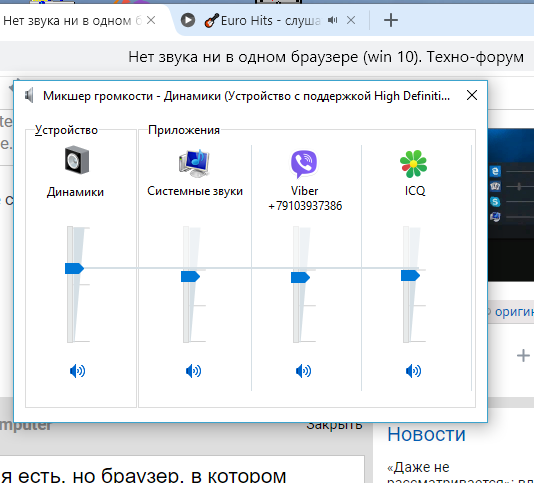Click the Viber application icon

coord(304,164)
